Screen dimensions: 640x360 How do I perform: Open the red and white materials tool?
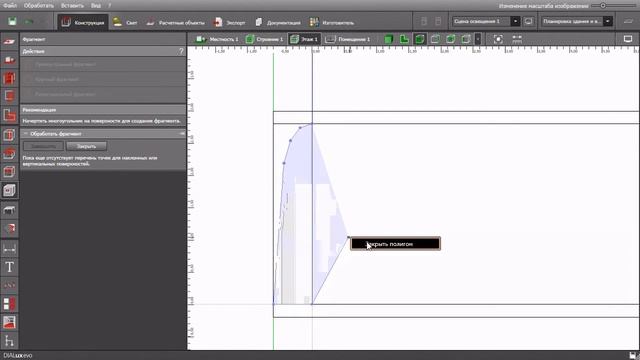9,304
